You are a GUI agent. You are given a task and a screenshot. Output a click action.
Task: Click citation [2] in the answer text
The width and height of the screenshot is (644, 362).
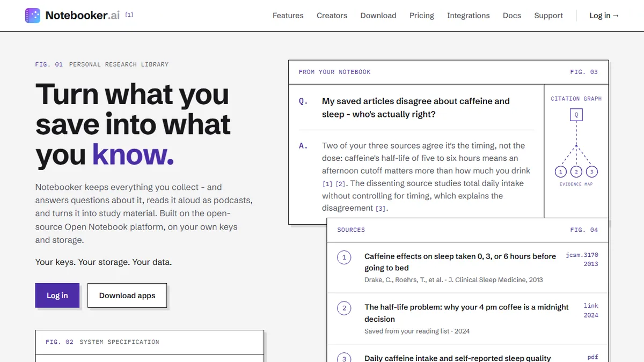(x=340, y=183)
